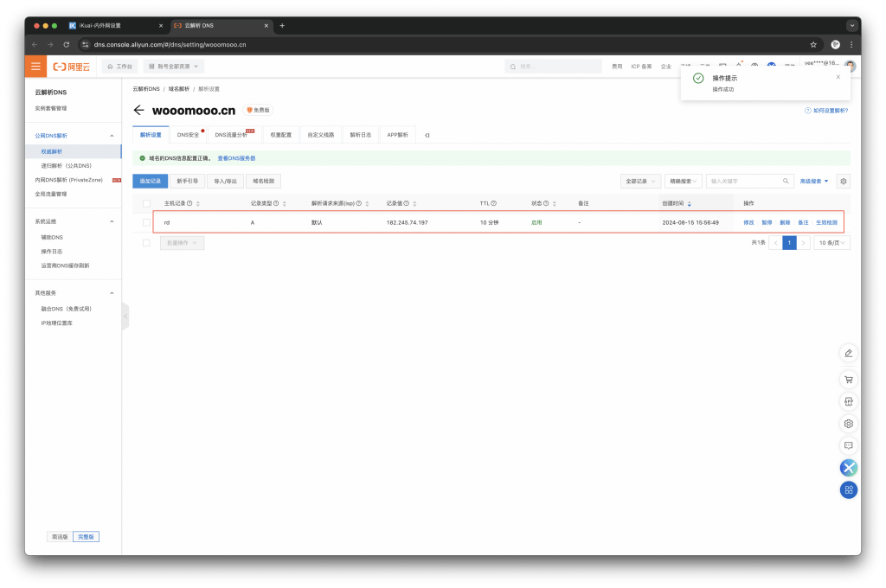Click the bookmark star in address bar
886x588 pixels.
pyautogui.click(x=813, y=44)
